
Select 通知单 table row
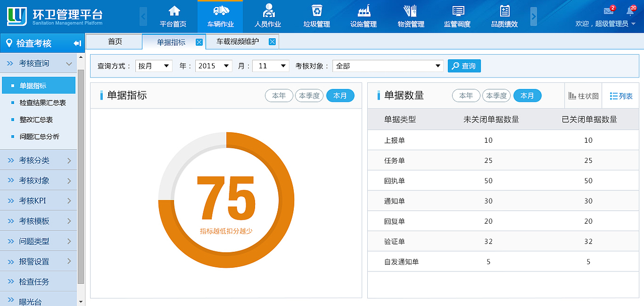click(x=503, y=201)
